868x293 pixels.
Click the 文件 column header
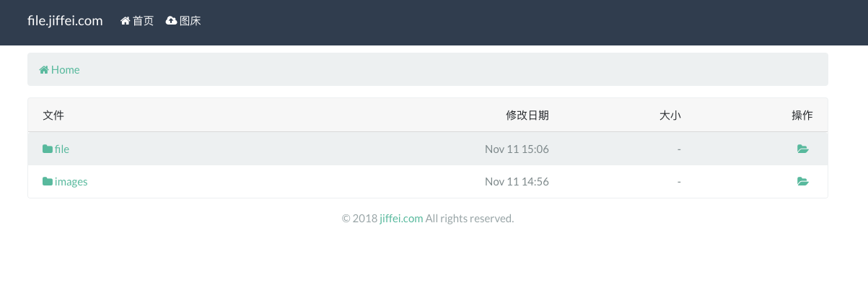pos(53,115)
